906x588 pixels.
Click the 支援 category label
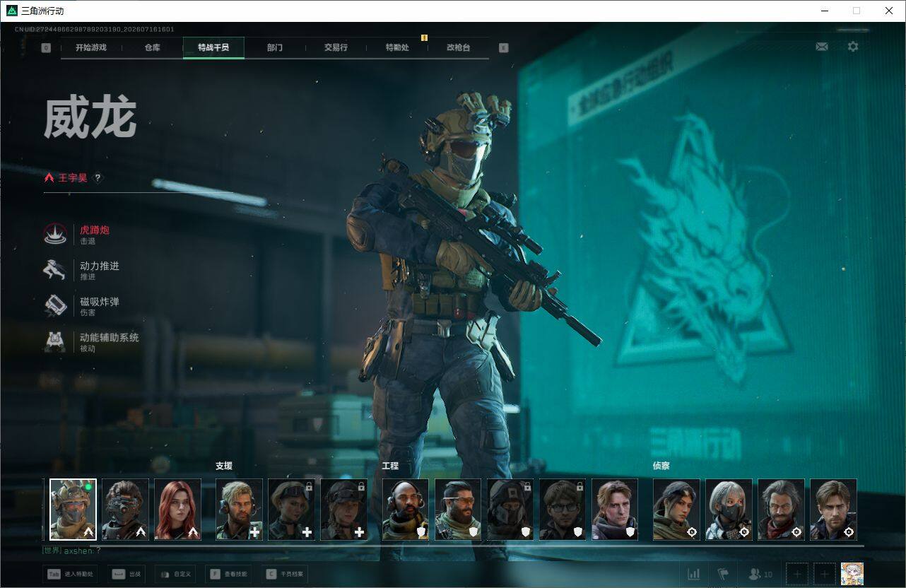point(224,466)
